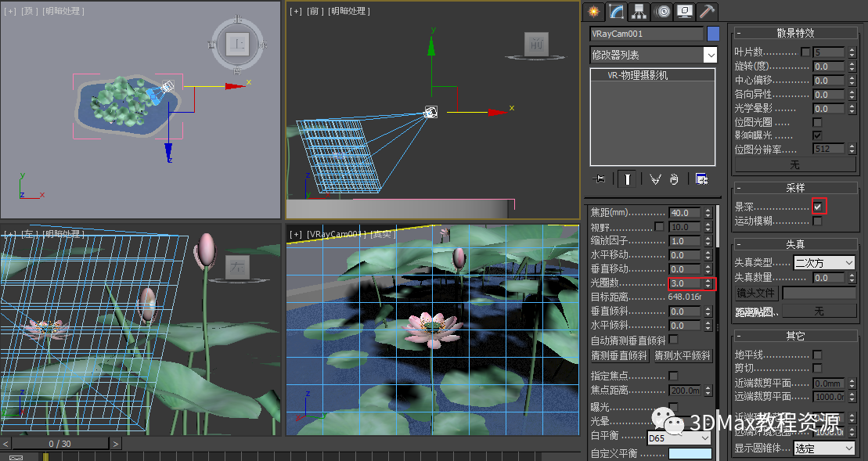This screenshot has width=868, height=461.
Task: Toggle the 影响曝光 checkbox
Action: tap(818, 135)
